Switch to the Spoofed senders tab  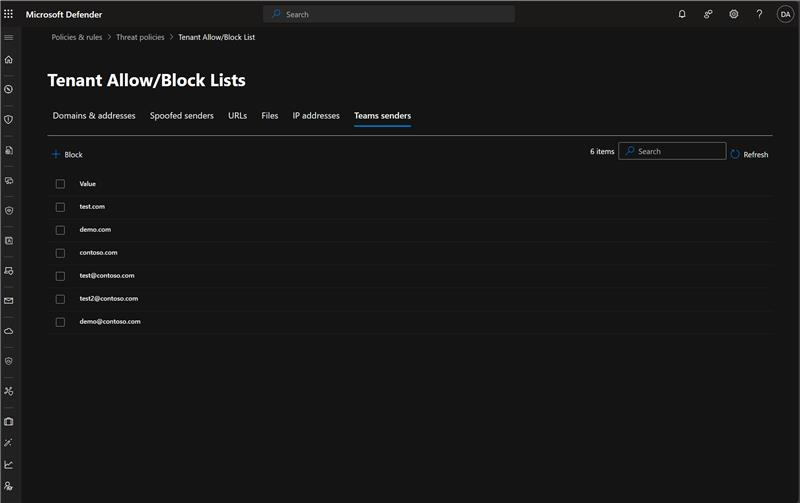181,116
